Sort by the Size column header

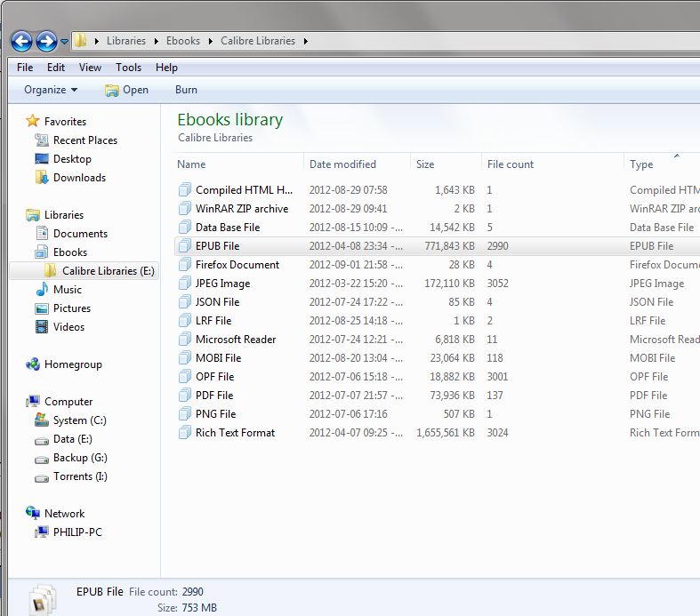pyautogui.click(x=425, y=164)
